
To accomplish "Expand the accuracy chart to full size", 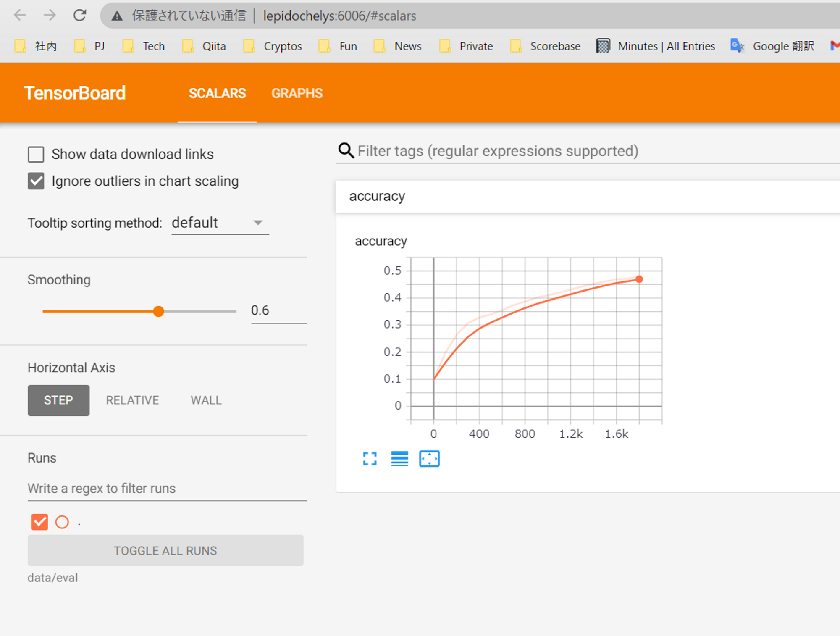I will (369, 459).
